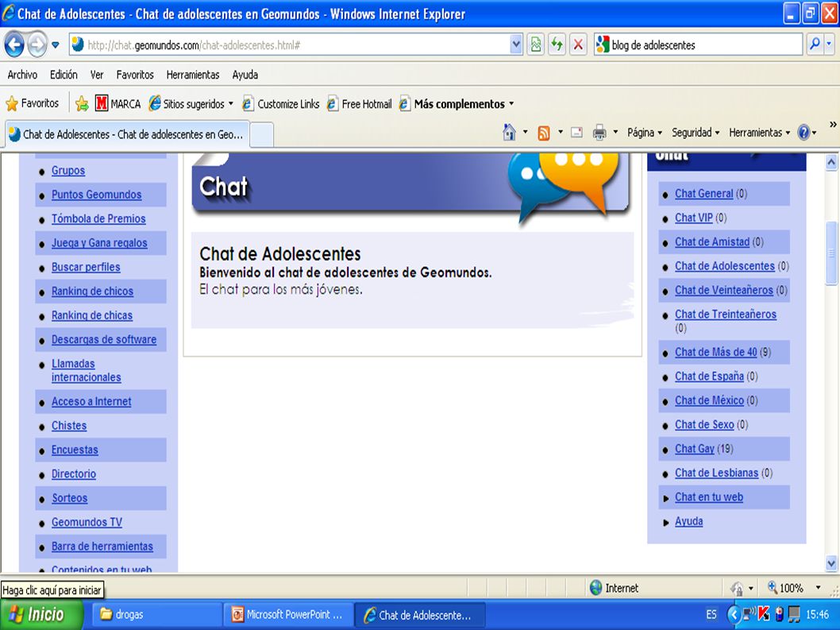Go back with the Back arrow button
This screenshot has height=630, width=840.
14,45
